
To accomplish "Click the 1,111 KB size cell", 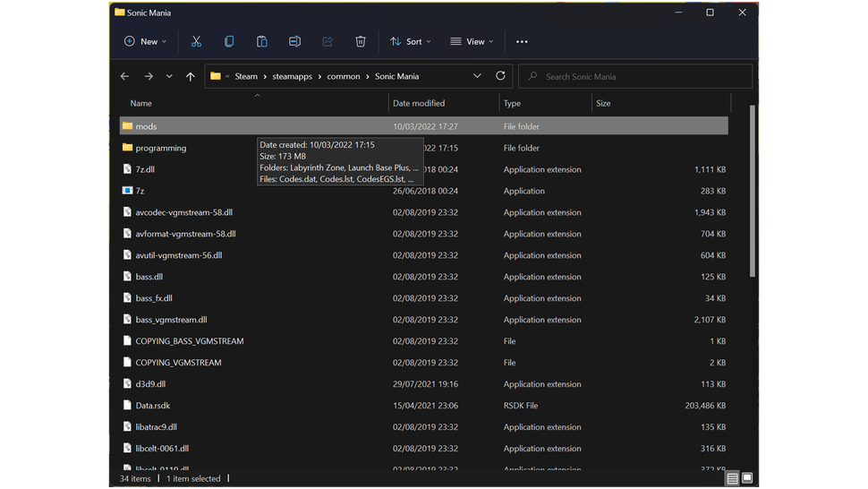I will [x=710, y=169].
